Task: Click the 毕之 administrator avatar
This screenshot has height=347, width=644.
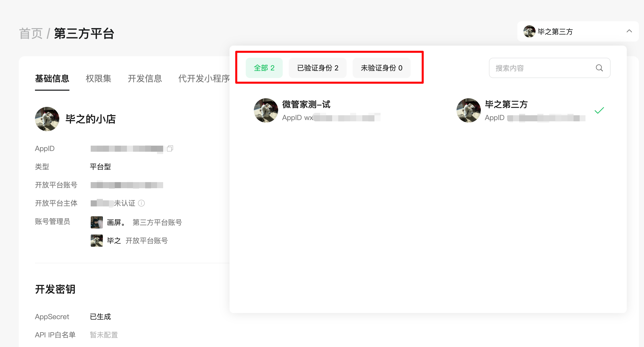Action: tap(97, 241)
